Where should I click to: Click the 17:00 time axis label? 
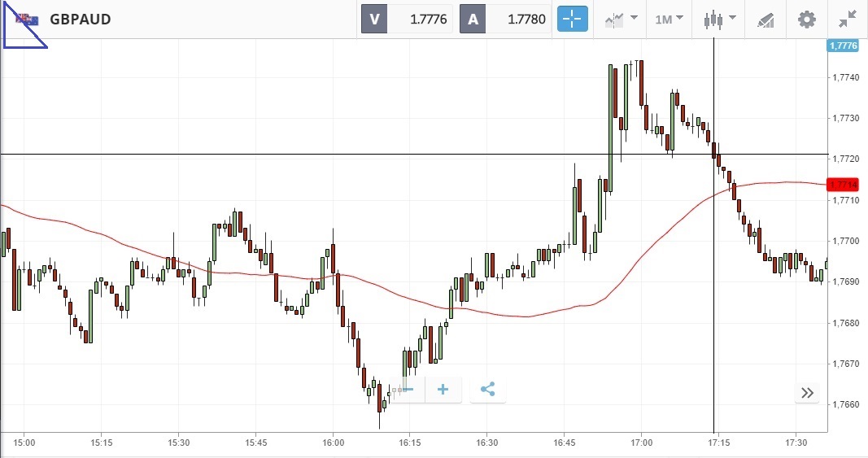[641, 443]
